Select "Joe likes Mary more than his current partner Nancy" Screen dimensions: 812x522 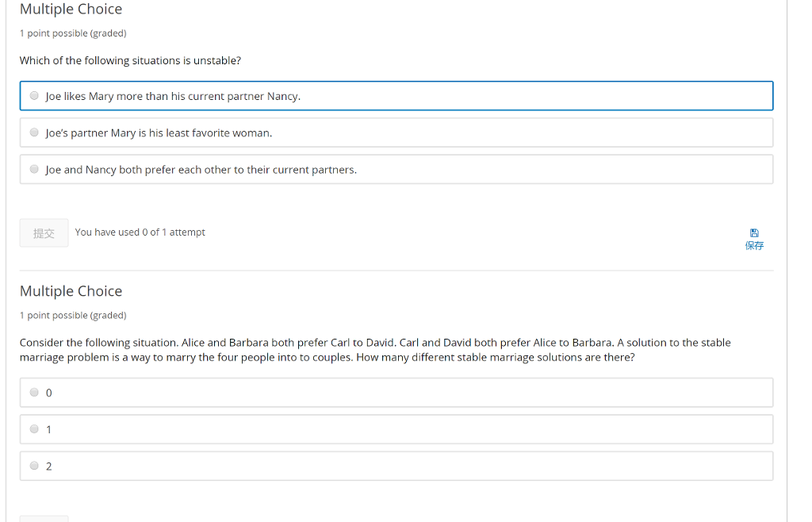coord(34,95)
